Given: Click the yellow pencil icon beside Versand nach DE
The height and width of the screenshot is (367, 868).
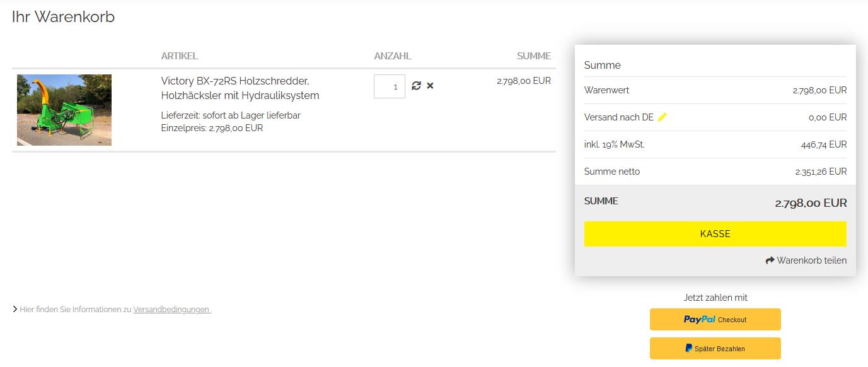Looking at the screenshot, I should [x=662, y=117].
